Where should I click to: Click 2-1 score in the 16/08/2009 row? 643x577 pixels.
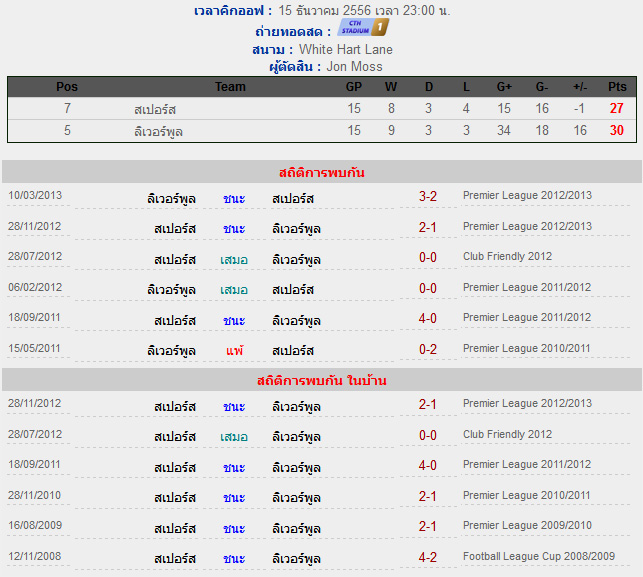click(x=428, y=527)
